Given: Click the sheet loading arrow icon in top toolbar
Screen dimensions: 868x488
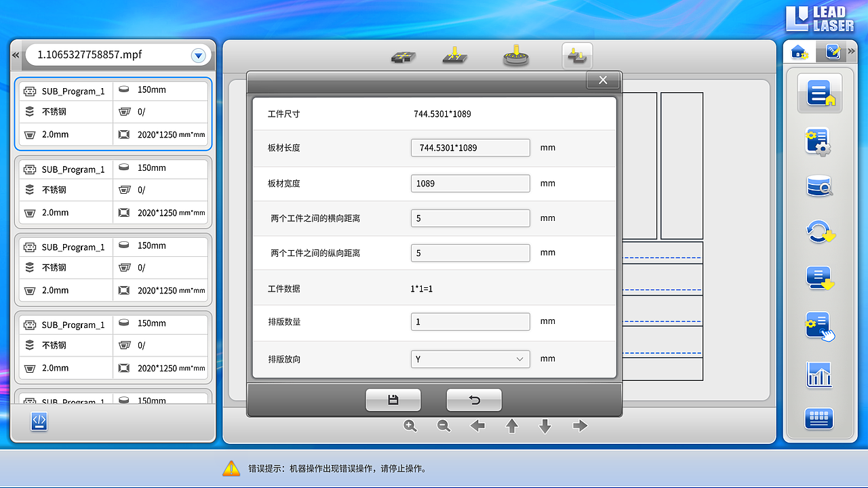Looking at the screenshot, I should [454, 56].
